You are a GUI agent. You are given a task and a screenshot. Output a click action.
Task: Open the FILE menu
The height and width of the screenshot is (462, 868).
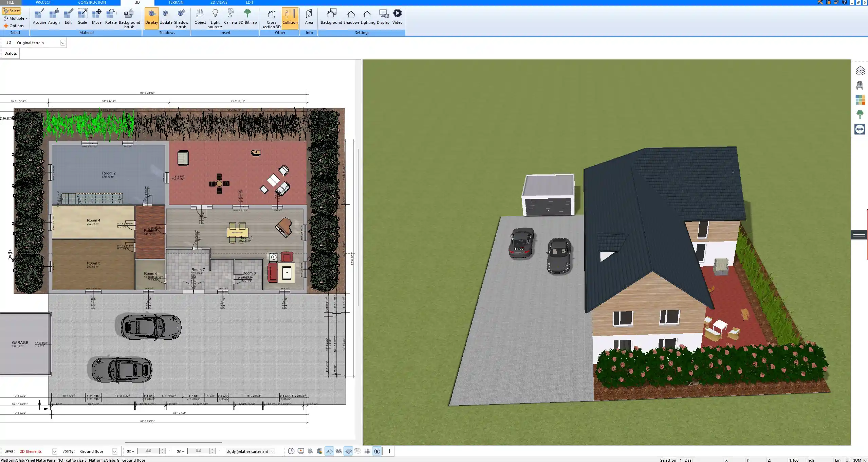pyautogui.click(x=10, y=2)
